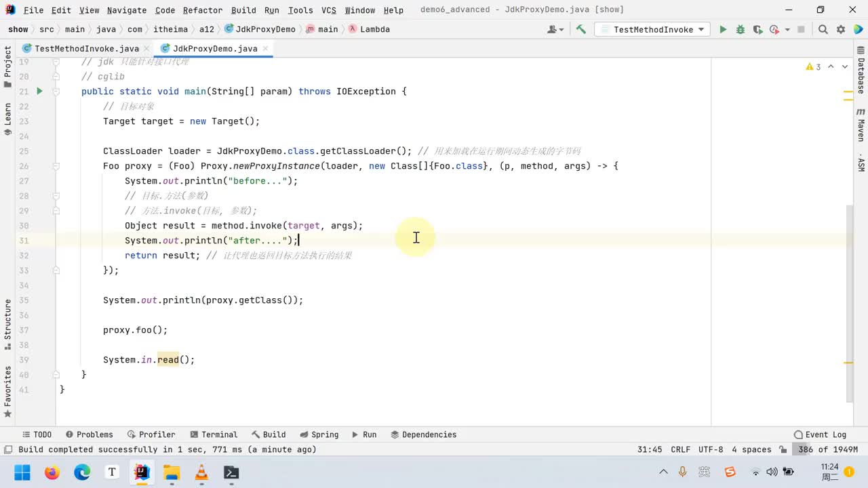
Task: Start debugging with the bug icon
Action: pos(741,29)
